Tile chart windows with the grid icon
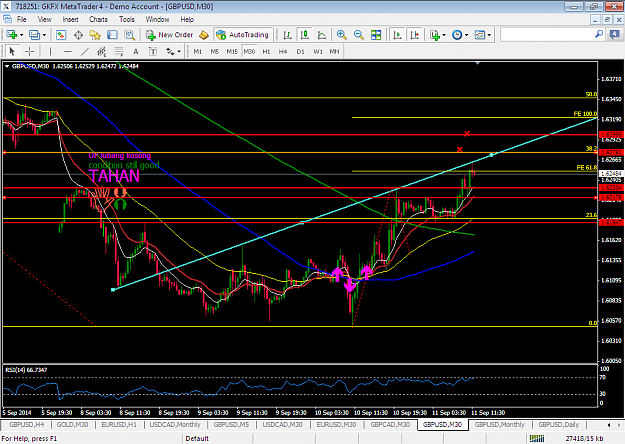The image size is (625, 444). [376, 35]
